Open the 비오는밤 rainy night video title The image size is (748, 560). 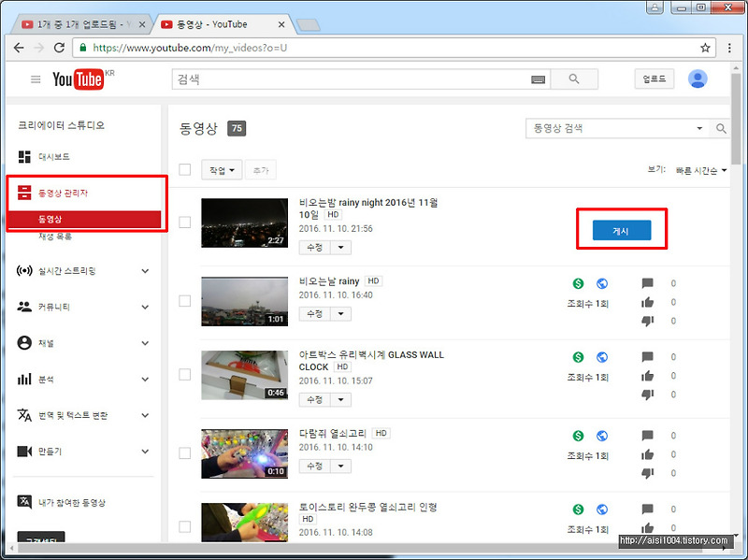(367, 208)
